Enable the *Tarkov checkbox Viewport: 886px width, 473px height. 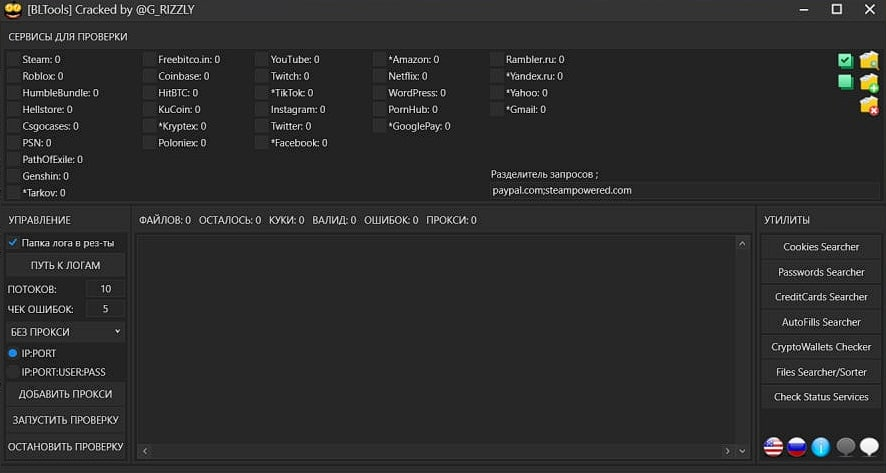pyautogui.click(x=14, y=193)
